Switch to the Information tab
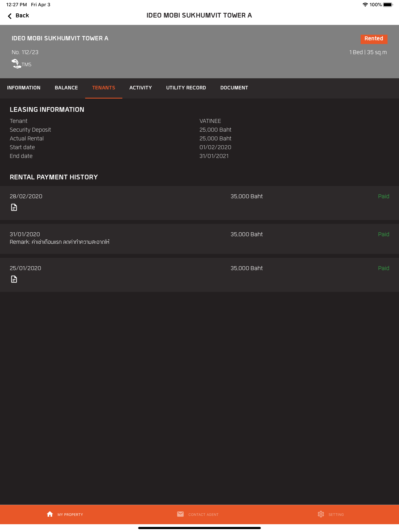This screenshot has width=399, height=532. click(24, 88)
